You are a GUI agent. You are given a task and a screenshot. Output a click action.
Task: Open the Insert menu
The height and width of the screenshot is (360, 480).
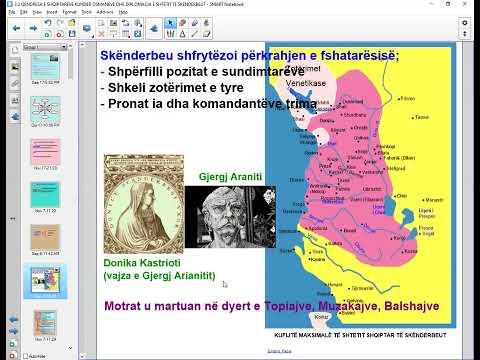(x=52, y=12)
